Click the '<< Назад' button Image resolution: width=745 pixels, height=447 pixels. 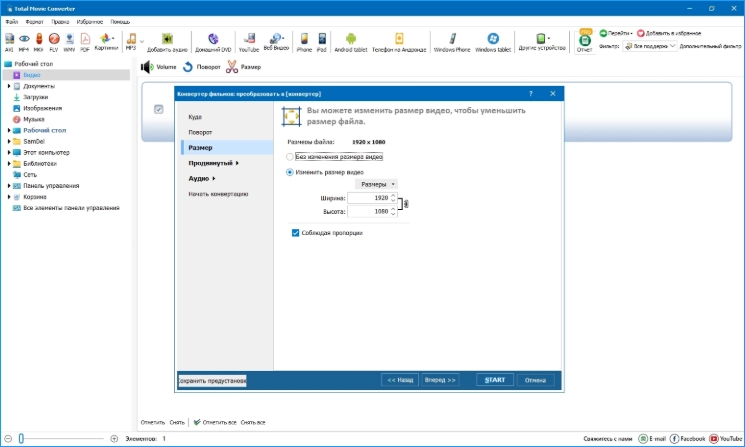pyautogui.click(x=400, y=380)
